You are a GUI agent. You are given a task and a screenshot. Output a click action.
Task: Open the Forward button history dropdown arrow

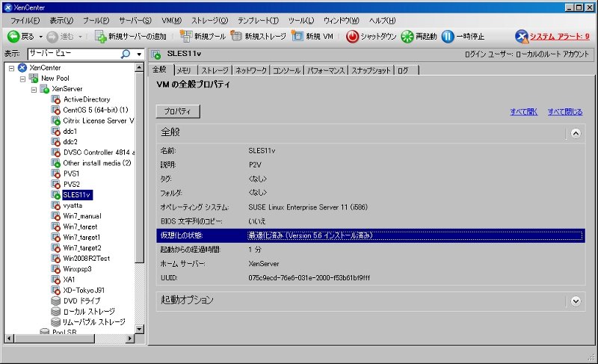80,37
